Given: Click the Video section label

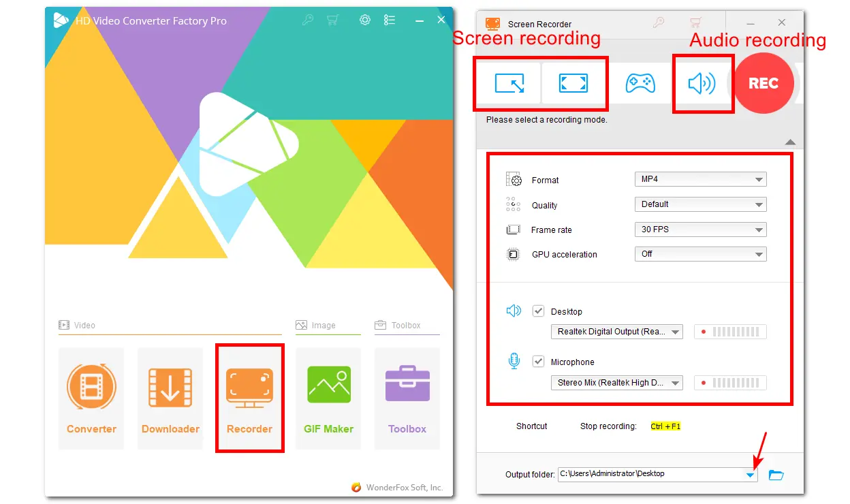Looking at the screenshot, I should pos(84,326).
